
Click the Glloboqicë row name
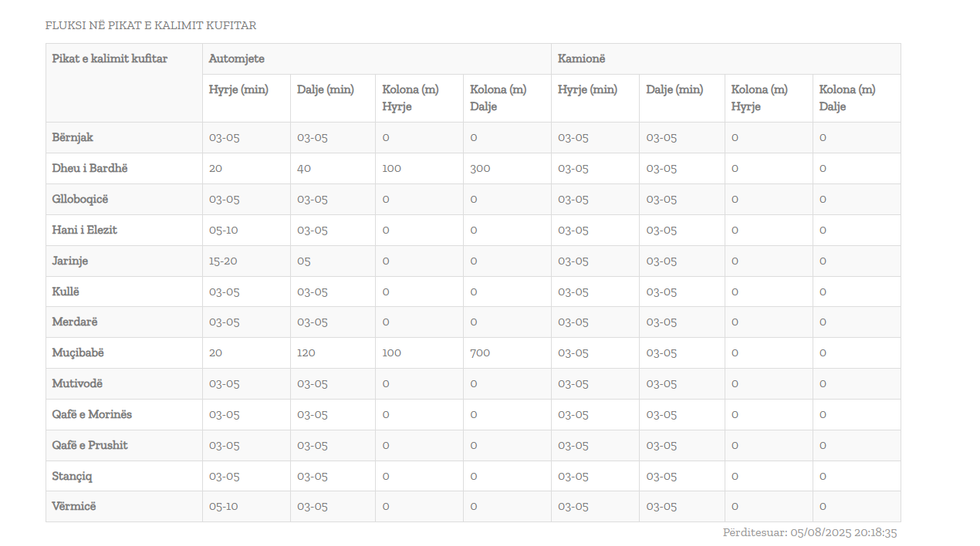point(80,199)
